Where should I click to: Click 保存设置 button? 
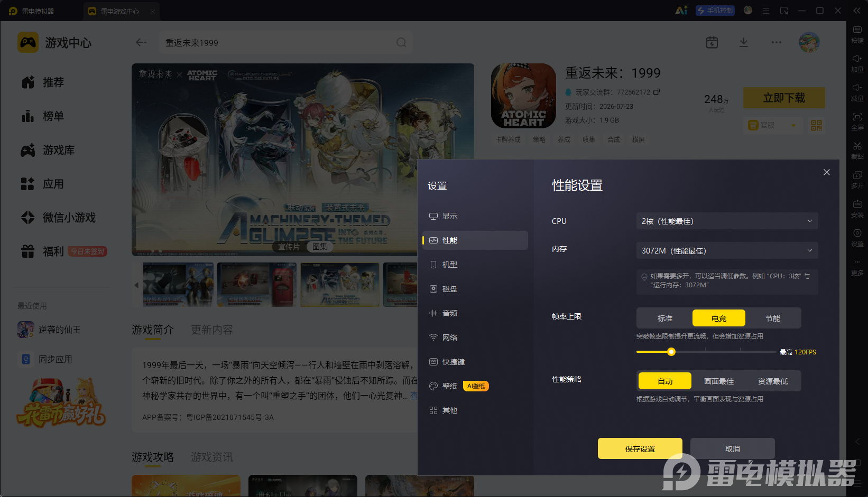[x=640, y=448]
